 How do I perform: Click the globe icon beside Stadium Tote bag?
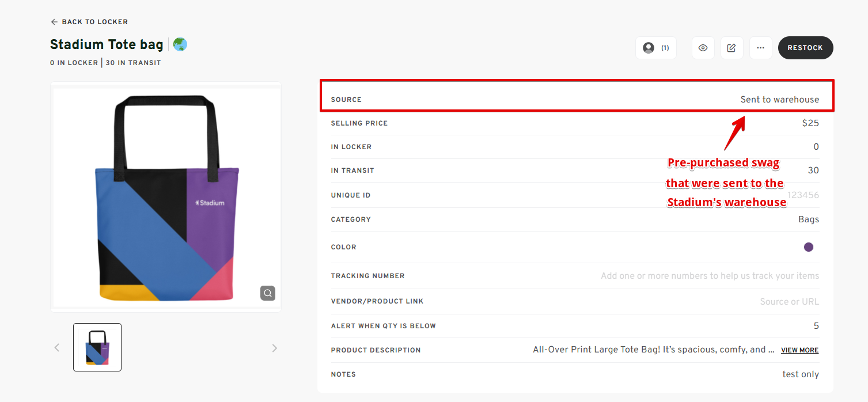(180, 44)
